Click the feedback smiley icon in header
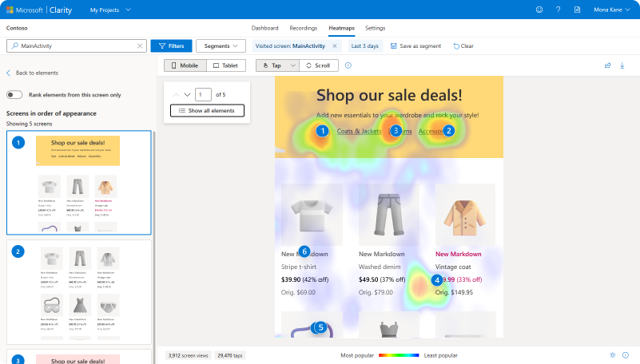Viewport: 640px width, 364px height. 539,10
